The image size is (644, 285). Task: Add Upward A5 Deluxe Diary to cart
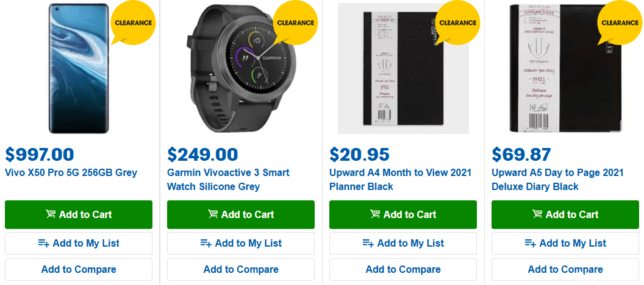pos(565,214)
